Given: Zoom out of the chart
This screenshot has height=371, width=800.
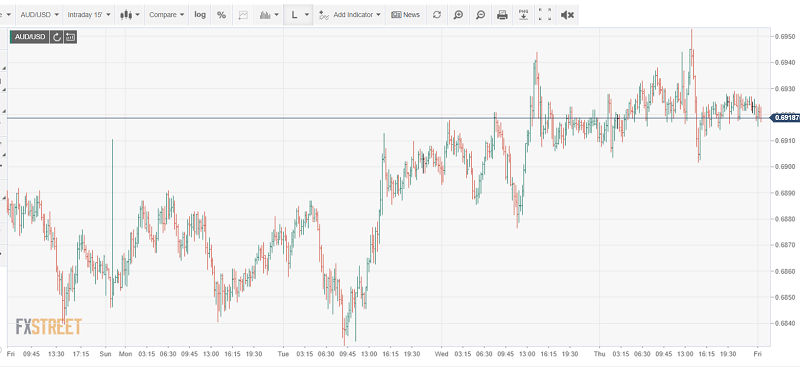Looking at the screenshot, I should (480, 15).
